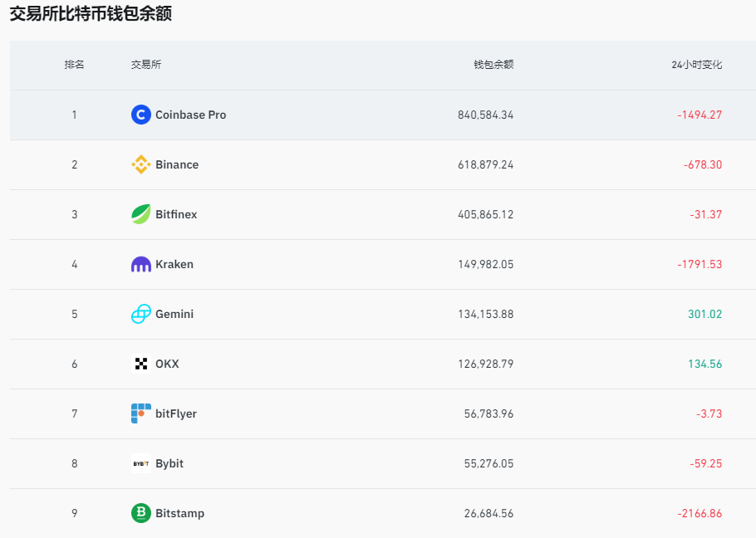Viewport: 756px width, 538px height.
Task: Click the Kraken purple logo icon
Action: click(140, 264)
